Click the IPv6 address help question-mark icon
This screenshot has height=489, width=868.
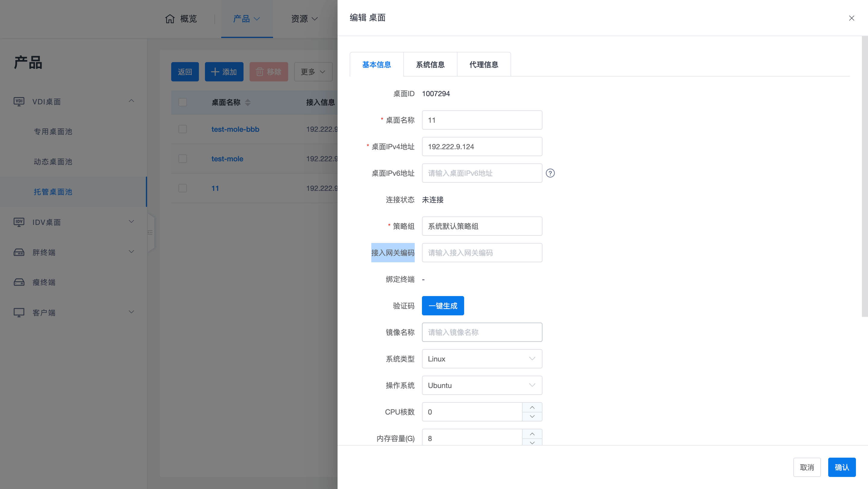tap(550, 173)
